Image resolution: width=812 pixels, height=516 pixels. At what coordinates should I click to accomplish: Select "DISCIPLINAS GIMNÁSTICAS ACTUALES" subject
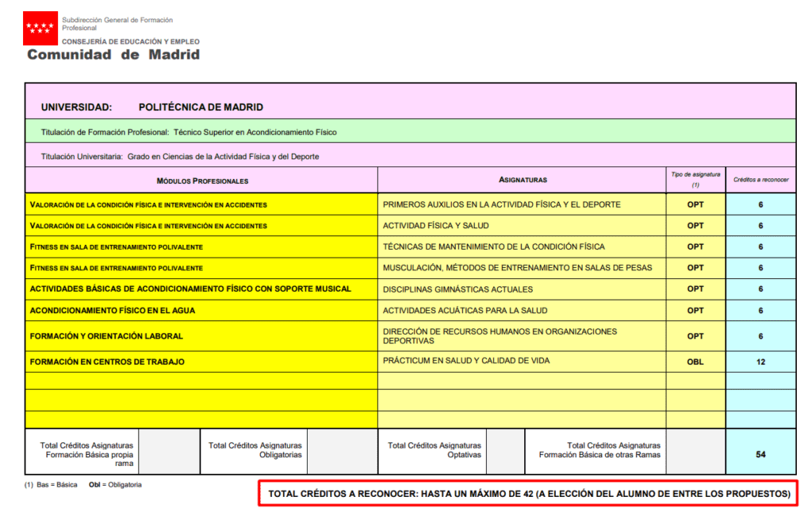point(458,289)
